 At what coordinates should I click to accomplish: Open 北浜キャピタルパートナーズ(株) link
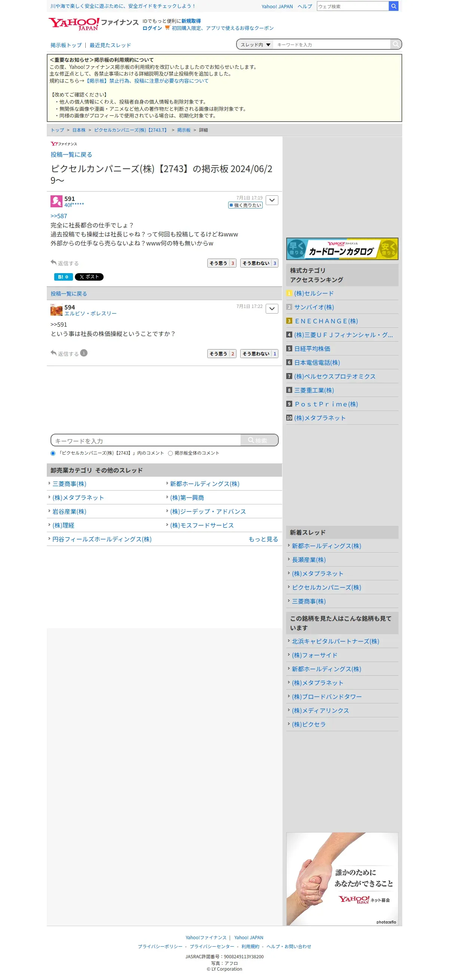pyautogui.click(x=336, y=641)
